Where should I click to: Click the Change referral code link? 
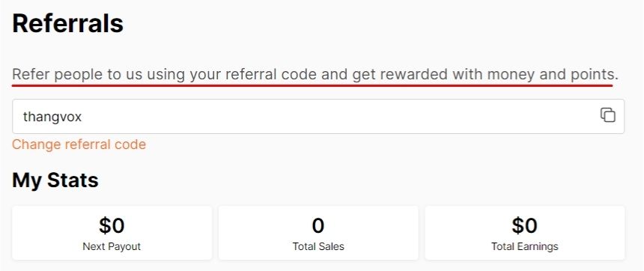[x=79, y=144]
